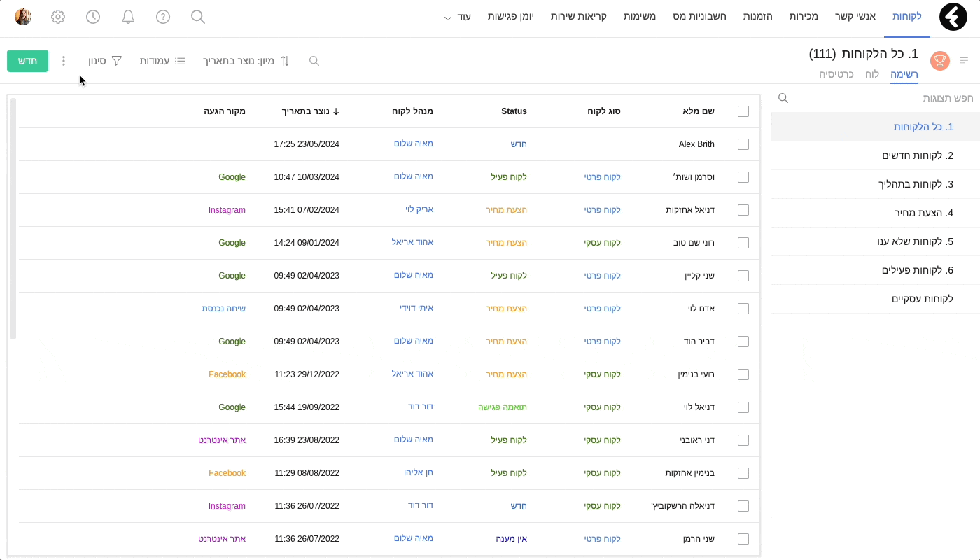Open the global search magnifier in top bar
The height and width of the screenshot is (560, 980).
(198, 17)
